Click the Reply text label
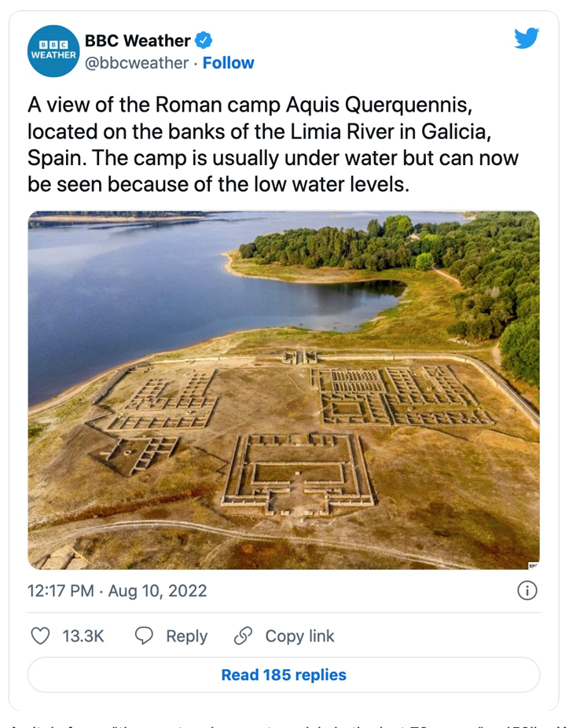This screenshot has width=569, height=728. 186,636
